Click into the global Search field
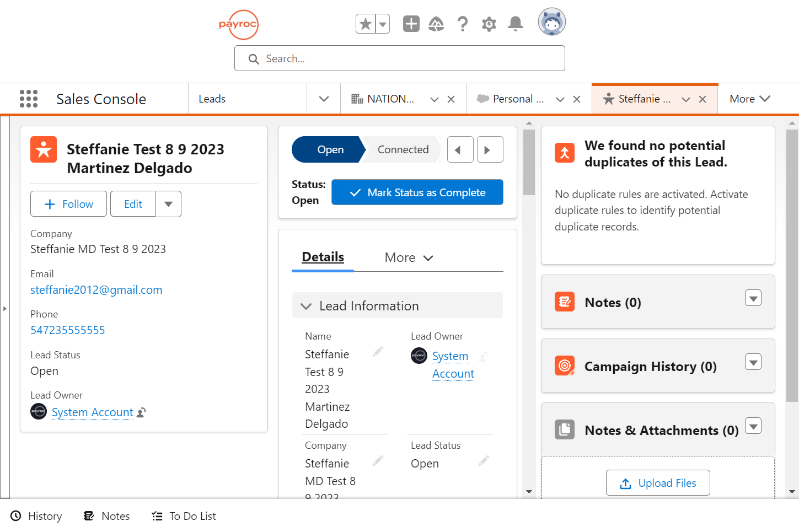799x532 pixels. coord(400,58)
